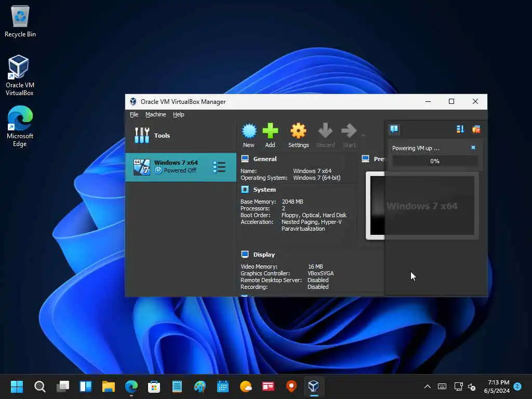Maximize the VirtualBox Manager window
The width and height of the screenshot is (532, 399).
(451, 101)
